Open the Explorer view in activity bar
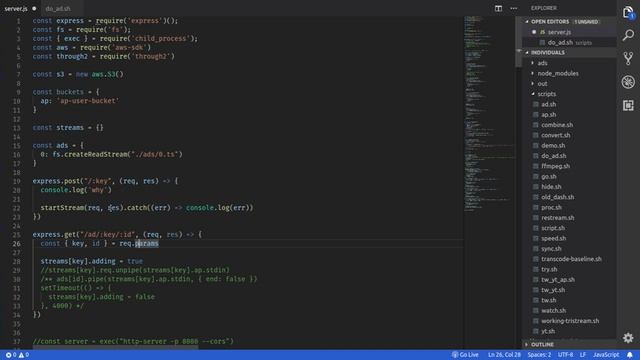 pos(628,13)
